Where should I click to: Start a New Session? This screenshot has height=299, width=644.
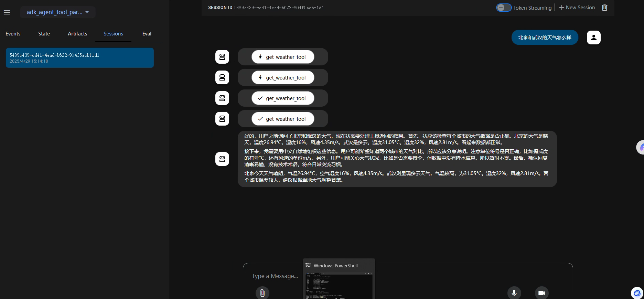pos(577,8)
